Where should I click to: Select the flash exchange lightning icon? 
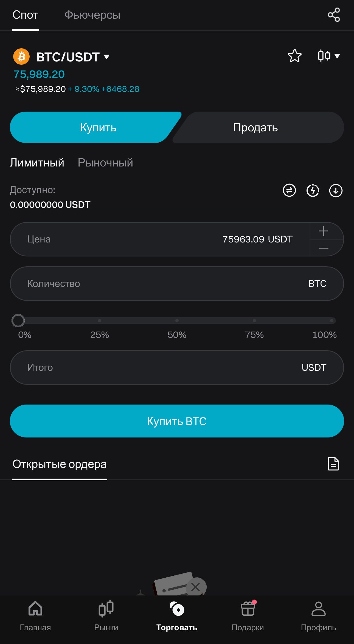[x=313, y=191]
